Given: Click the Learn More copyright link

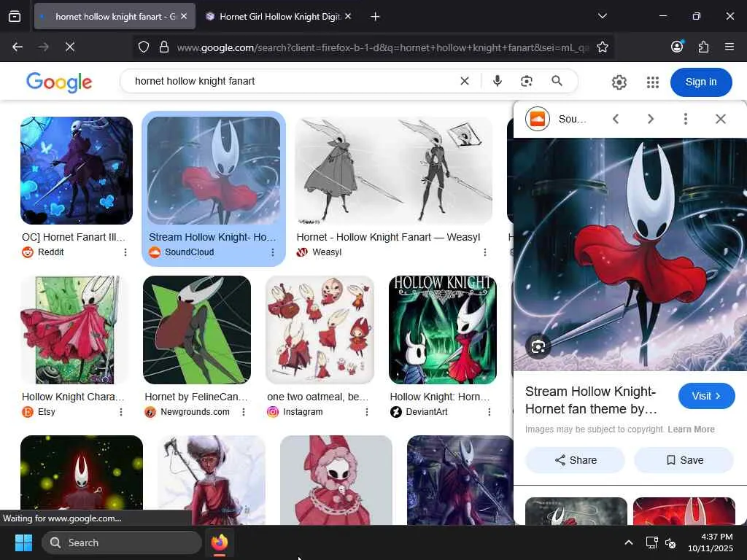Looking at the screenshot, I should [692, 429].
